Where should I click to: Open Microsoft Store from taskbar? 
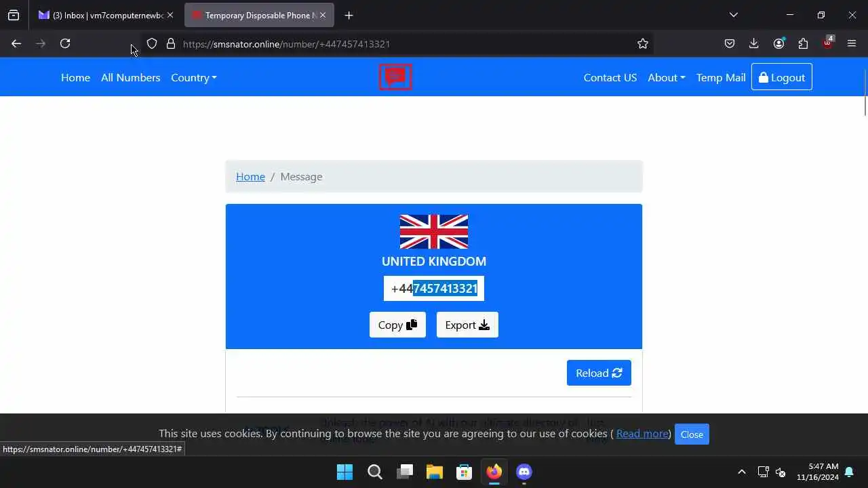pyautogui.click(x=465, y=472)
